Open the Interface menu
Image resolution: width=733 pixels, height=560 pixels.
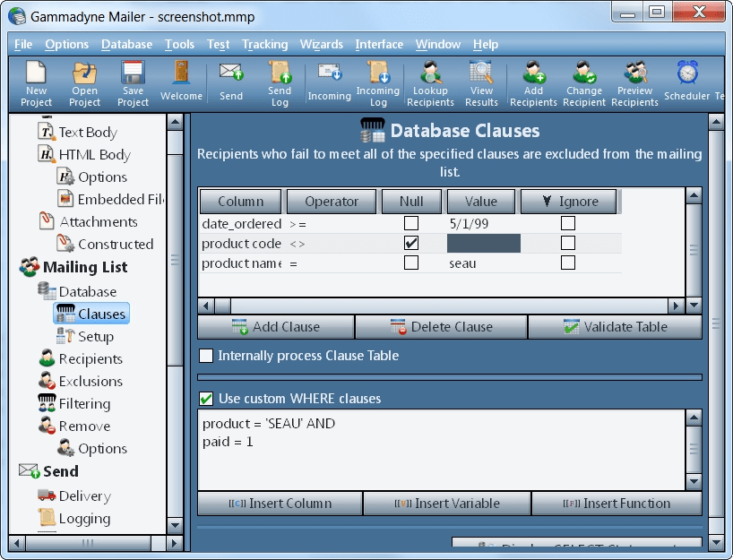379,45
